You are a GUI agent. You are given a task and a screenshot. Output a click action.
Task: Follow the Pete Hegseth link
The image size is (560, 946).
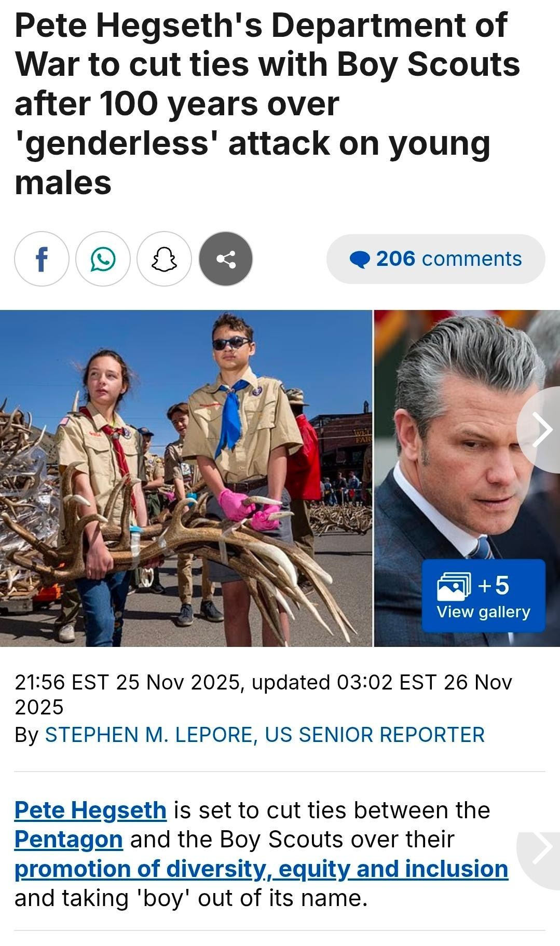(90, 810)
